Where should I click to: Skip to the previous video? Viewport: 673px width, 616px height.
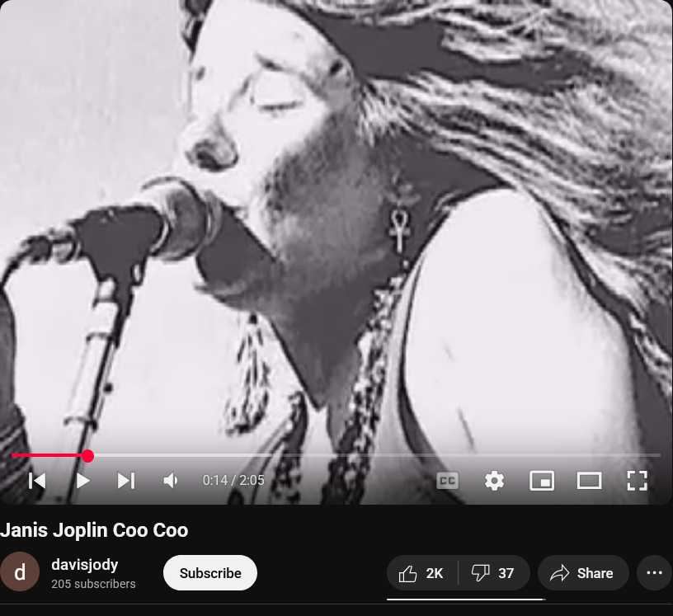point(37,481)
